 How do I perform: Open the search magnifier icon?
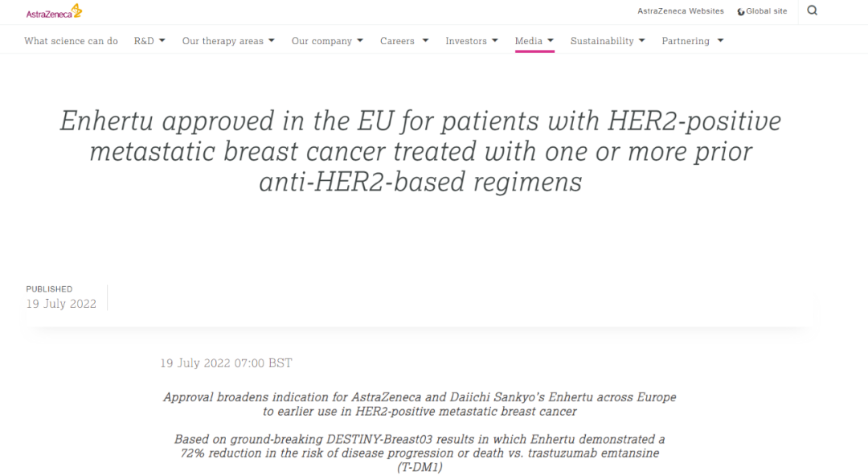click(x=812, y=11)
